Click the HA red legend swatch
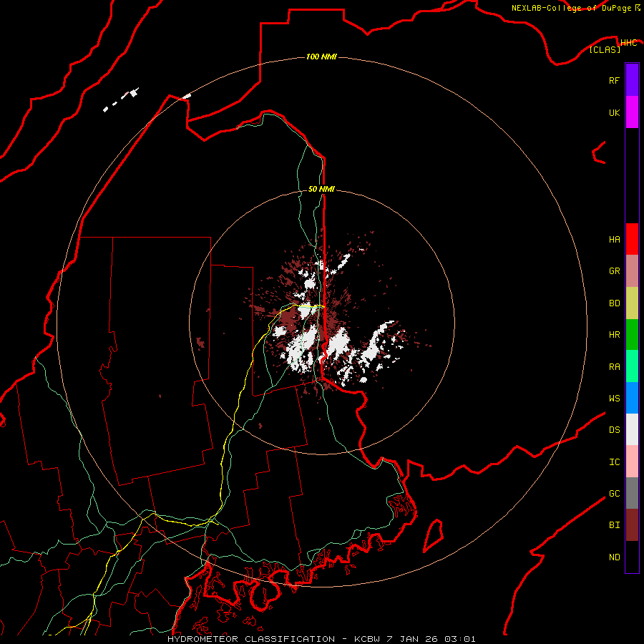 click(x=632, y=239)
